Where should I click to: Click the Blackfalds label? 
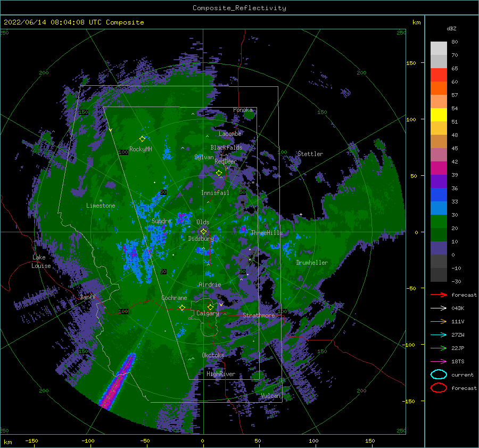(x=226, y=148)
